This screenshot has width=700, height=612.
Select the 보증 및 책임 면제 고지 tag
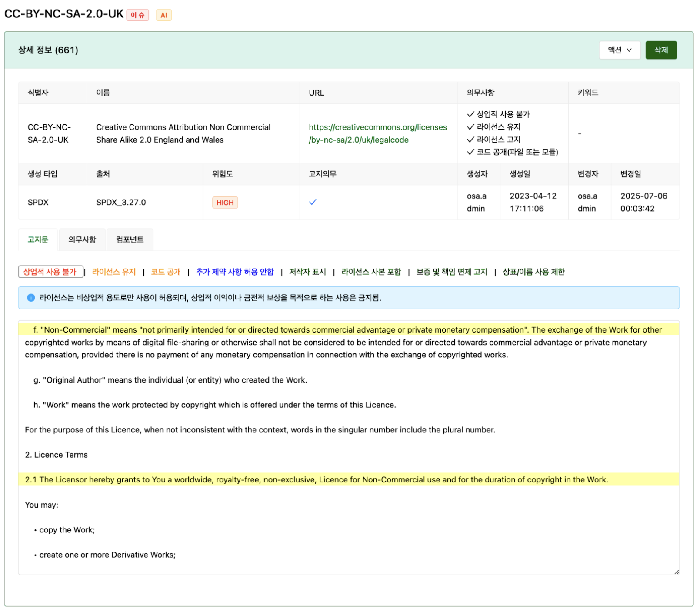[452, 272]
